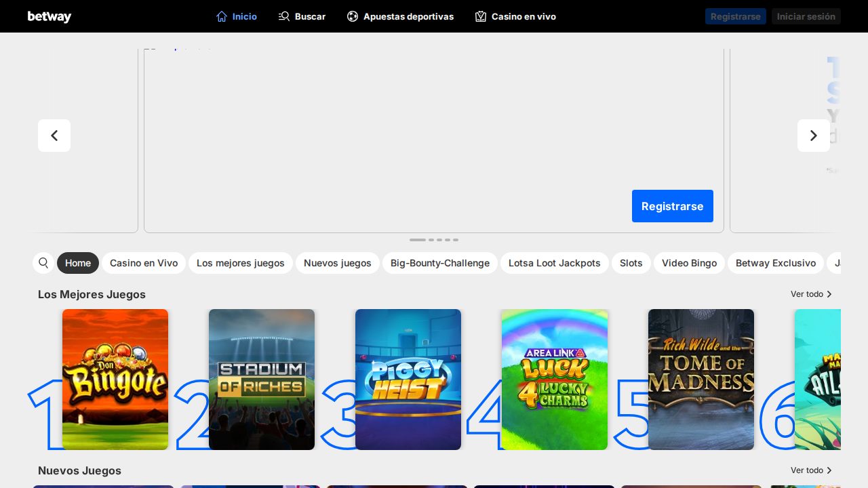Open Tome of Madness game

[701, 380]
